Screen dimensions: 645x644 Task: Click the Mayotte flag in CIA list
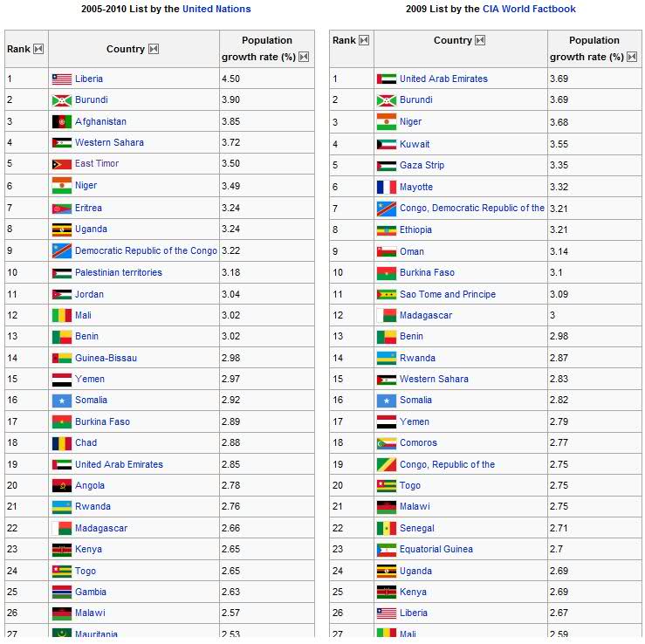click(386, 187)
